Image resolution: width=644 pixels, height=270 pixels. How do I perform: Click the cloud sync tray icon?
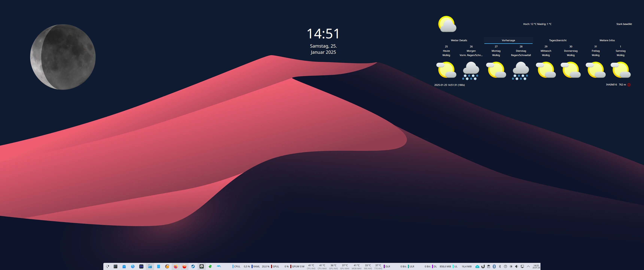tap(478, 266)
